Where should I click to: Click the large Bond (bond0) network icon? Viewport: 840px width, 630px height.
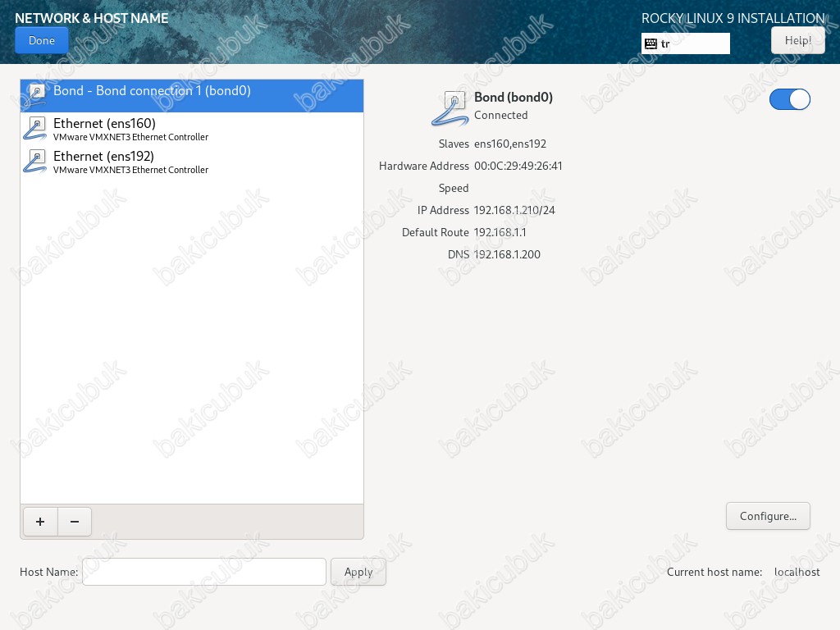click(450, 108)
